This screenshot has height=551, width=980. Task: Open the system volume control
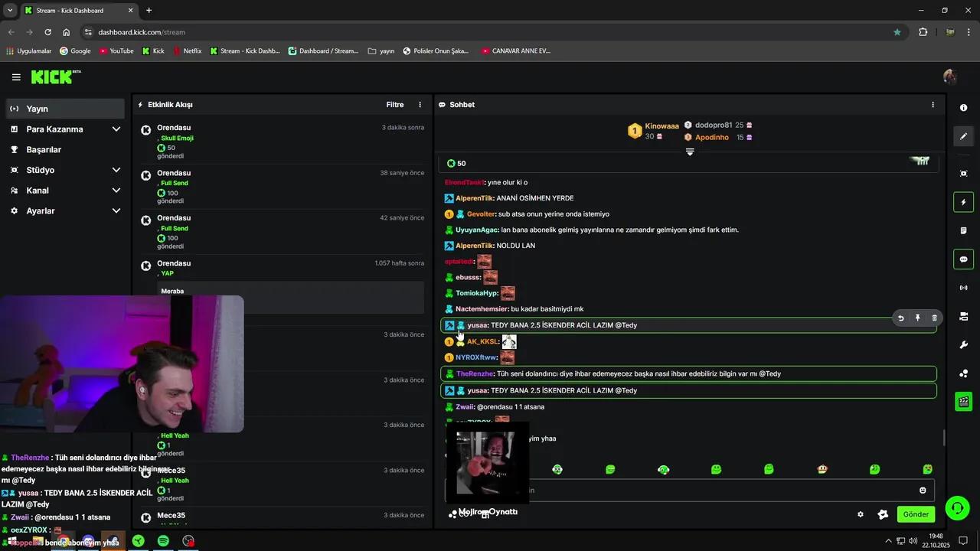[913, 541]
